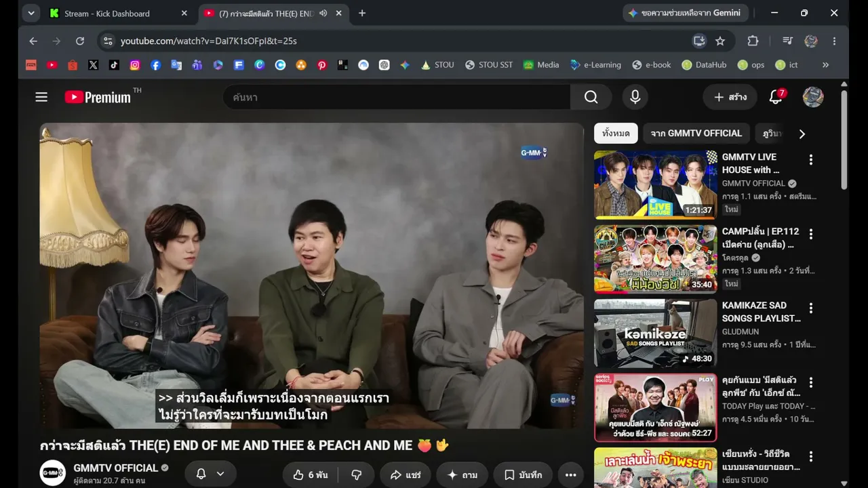Viewport: 868px width, 488px height.
Task: Close the YouTube video tab
Action: tap(339, 13)
